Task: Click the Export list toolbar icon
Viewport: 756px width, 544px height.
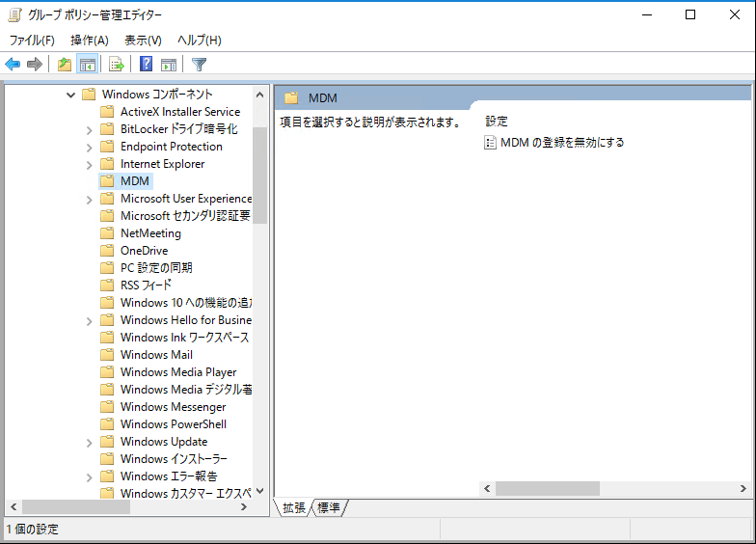Action: click(117, 64)
